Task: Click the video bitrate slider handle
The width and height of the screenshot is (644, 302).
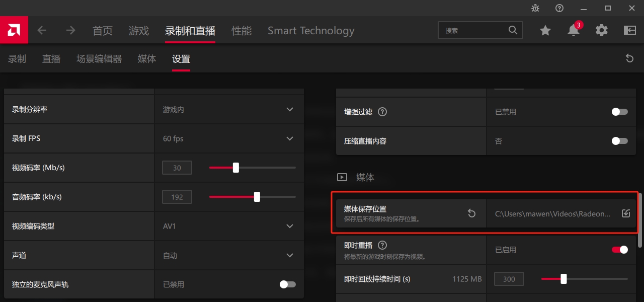Action: pos(236,168)
